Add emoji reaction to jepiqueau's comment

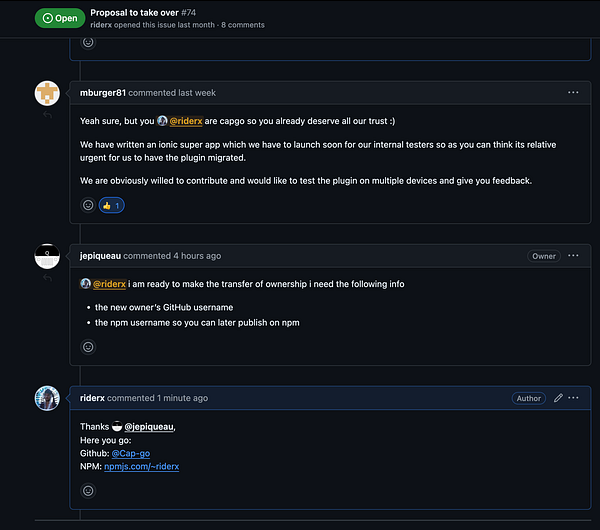coord(88,347)
